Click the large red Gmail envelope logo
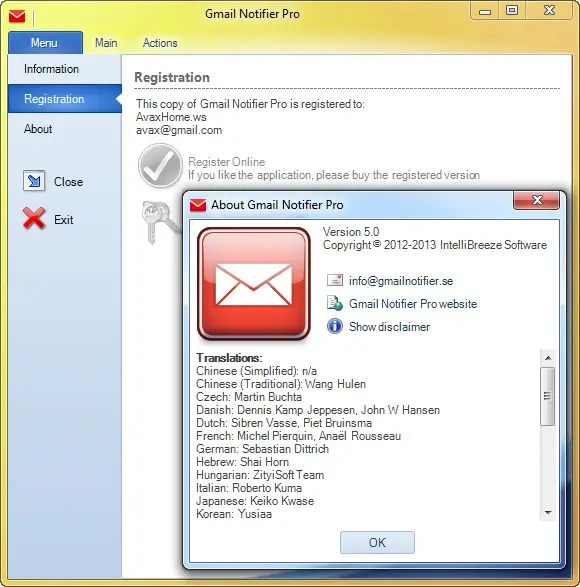 click(254, 284)
